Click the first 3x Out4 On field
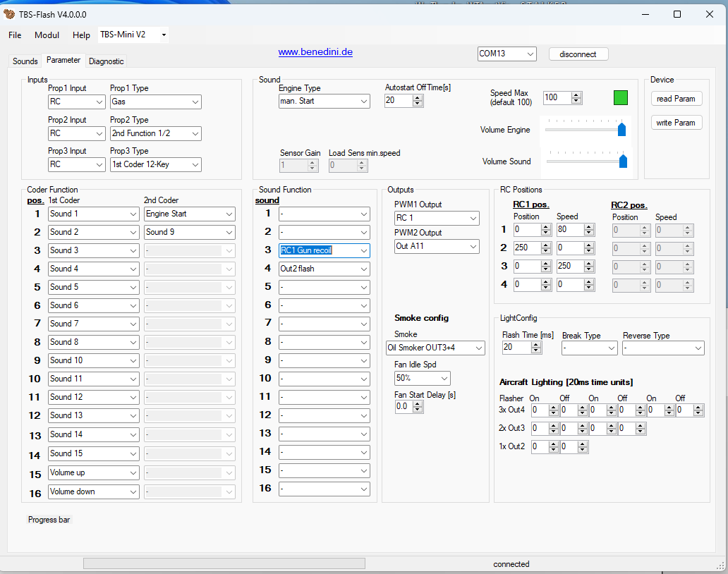The image size is (728, 574). [540, 410]
